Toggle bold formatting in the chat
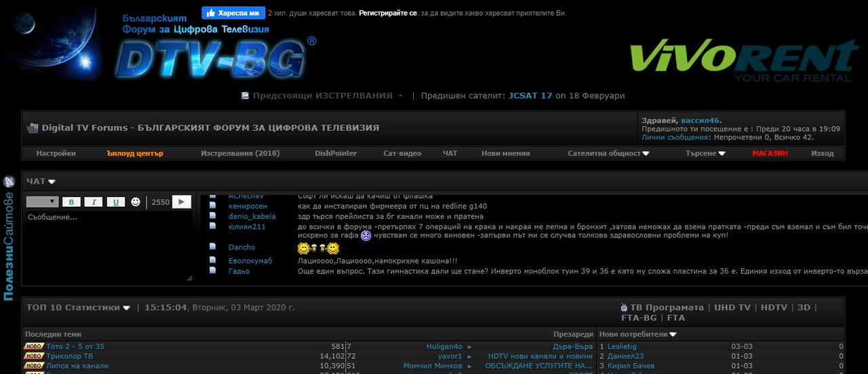Image resolution: width=868 pixels, height=374 pixels. click(71, 202)
